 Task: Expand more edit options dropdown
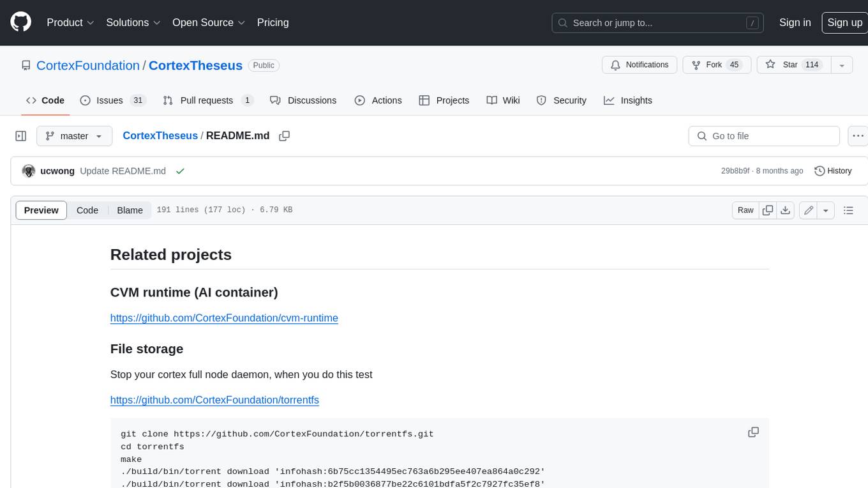click(x=826, y=210)
